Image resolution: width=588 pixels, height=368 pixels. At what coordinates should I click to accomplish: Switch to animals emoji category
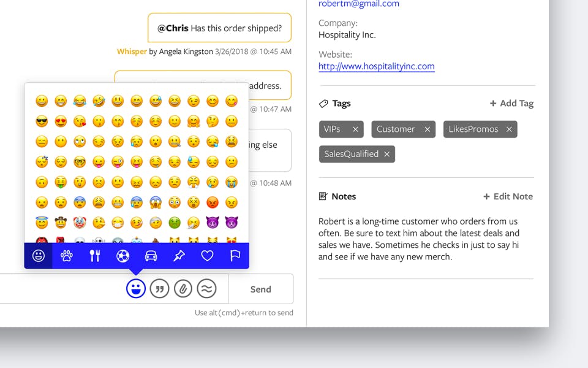(x=66, y=256)
